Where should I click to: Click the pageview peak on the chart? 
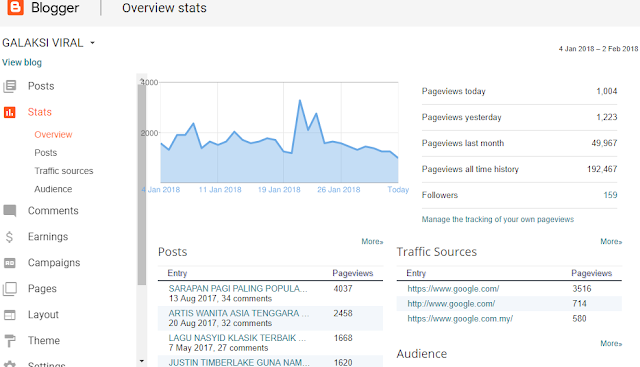point(300,100)
